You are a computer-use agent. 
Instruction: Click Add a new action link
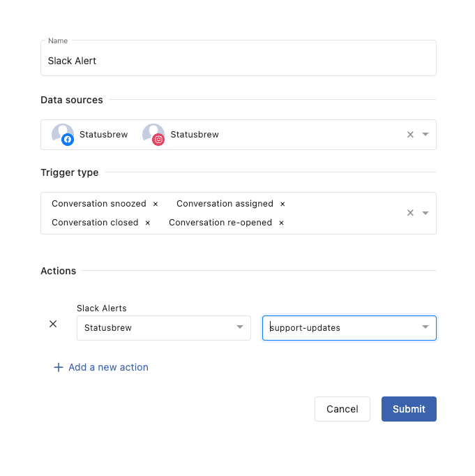108,367
